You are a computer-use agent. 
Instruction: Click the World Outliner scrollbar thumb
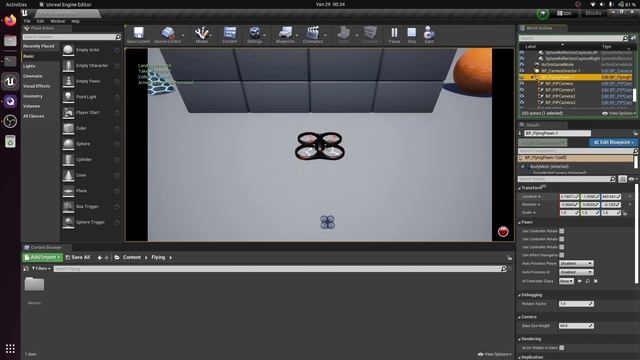pyautogui.click(x=635, y=95)
